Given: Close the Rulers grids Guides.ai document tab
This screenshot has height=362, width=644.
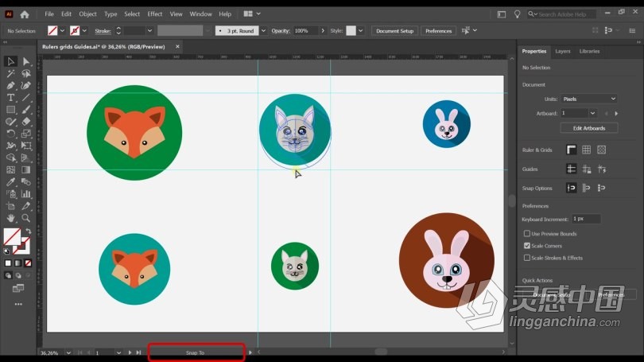Looking at the screenshot, I should (x=177, y=46).
